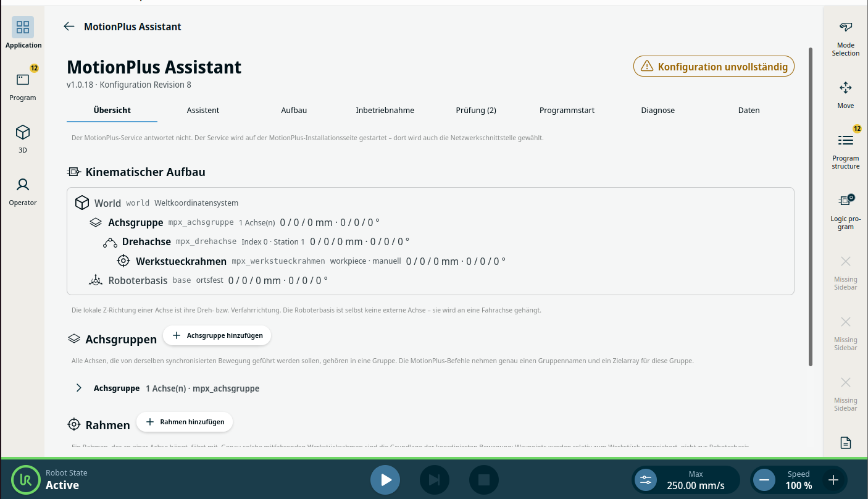The image size is (868, 499).
Task: Click the Achsgruppe layers icon in tree
Action: 96,222
